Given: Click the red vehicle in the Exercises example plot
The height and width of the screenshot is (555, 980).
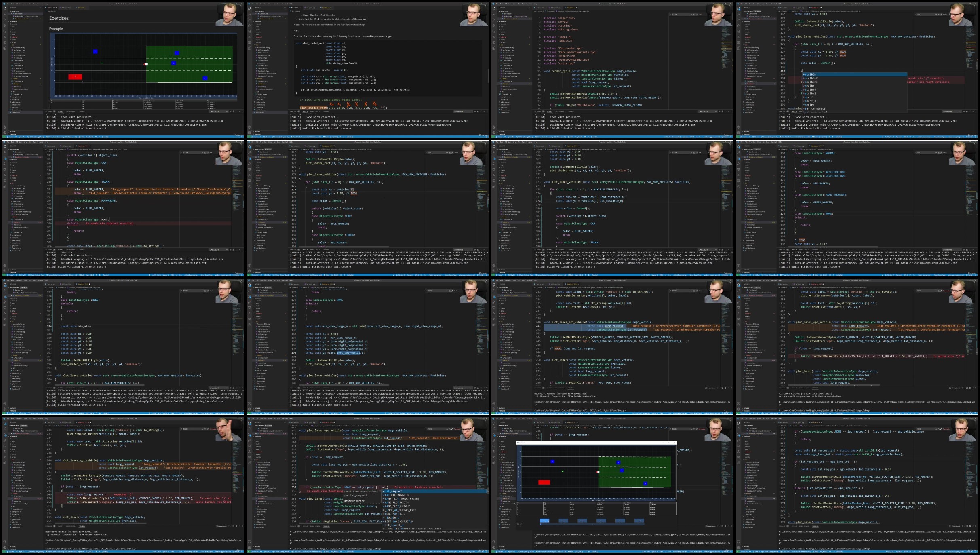Looking at the screenshot, I should 75,77.
